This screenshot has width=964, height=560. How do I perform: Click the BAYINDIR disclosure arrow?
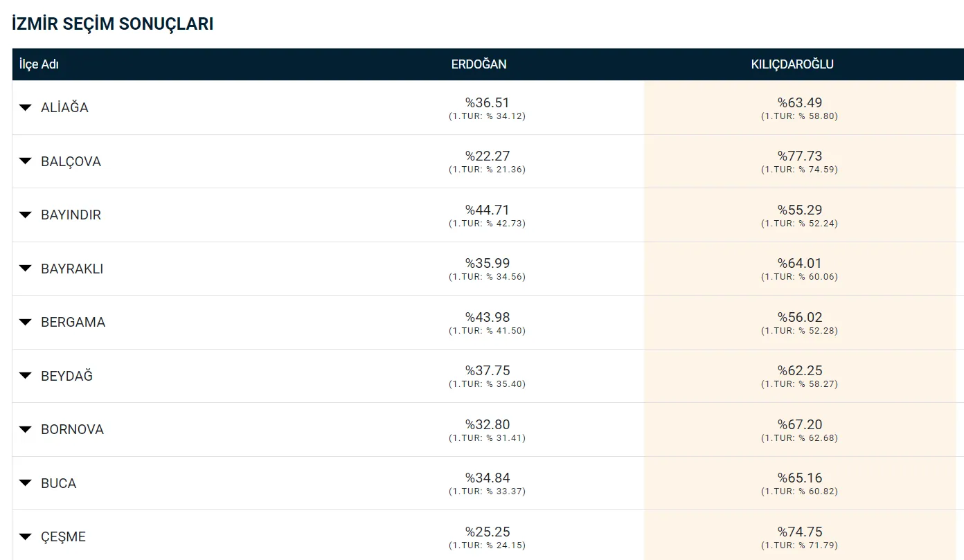click(26, 215)
